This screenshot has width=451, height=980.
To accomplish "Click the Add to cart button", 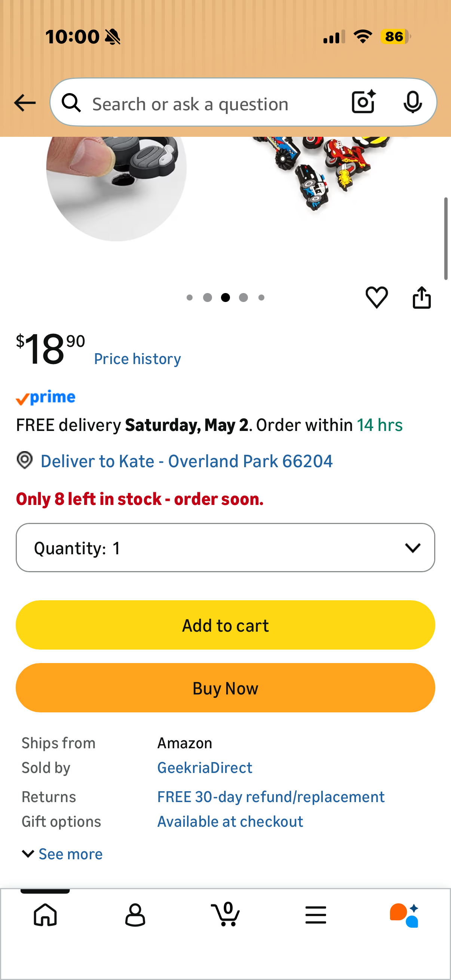I will coord(225,625).
